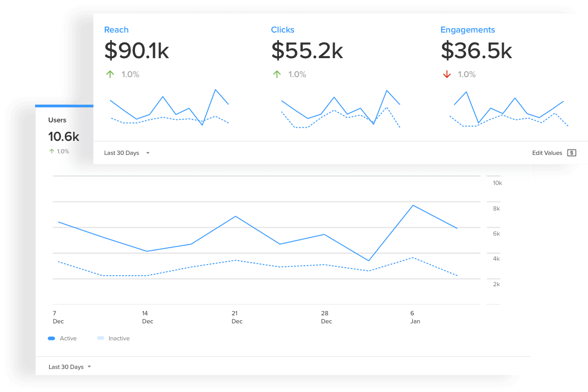Click the Engagements sparkline chart
Viewport: 588px width, 392px height.
[509, 108]
